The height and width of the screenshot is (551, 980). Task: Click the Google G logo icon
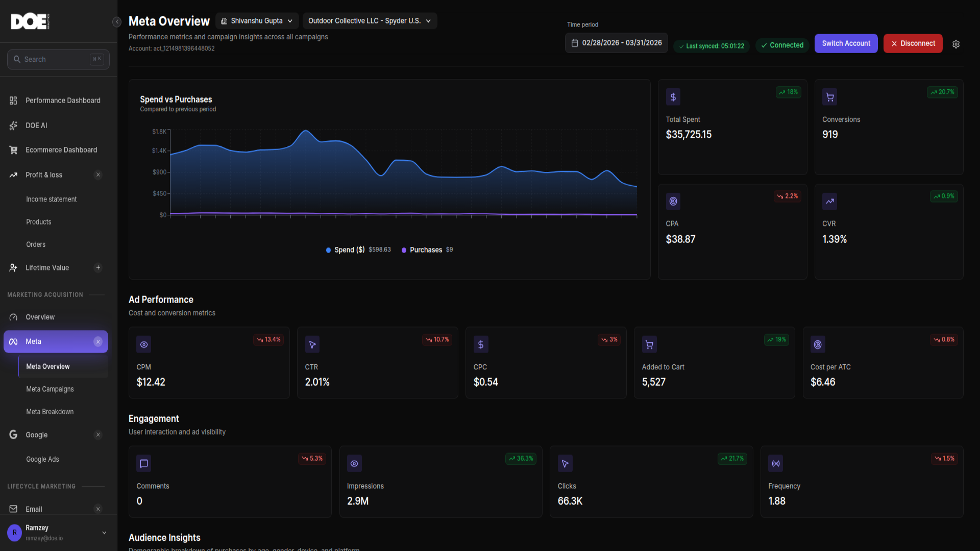pos(13,435)
